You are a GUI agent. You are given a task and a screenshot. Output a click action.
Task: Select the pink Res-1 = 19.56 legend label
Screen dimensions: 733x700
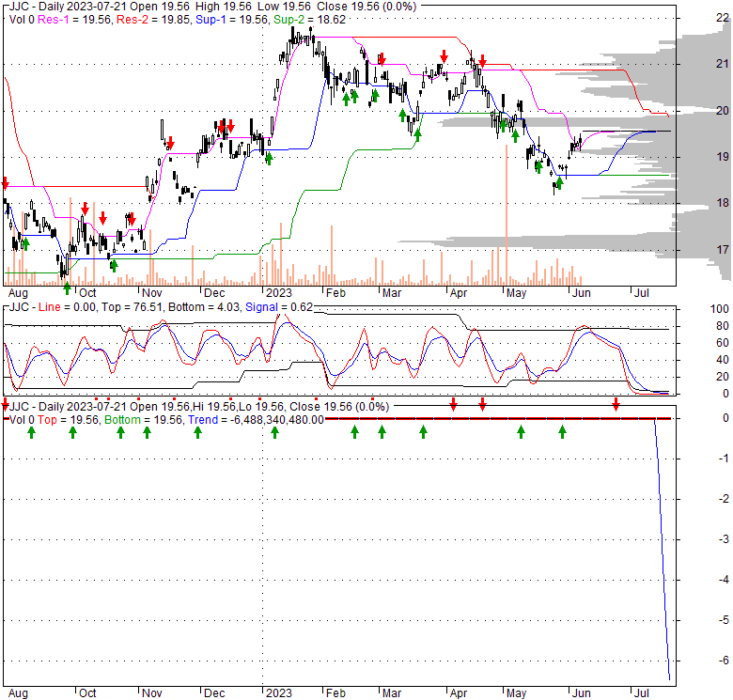coord(75,20)
